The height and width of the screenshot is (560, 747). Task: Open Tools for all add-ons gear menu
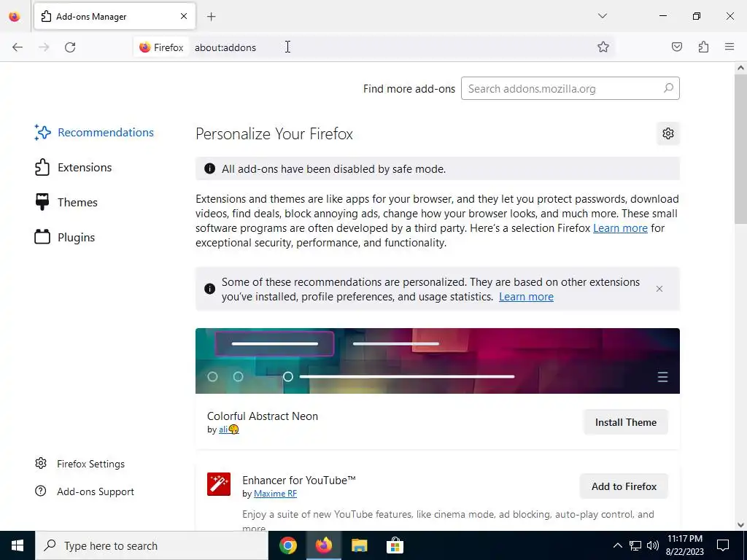tap(668, 134)
